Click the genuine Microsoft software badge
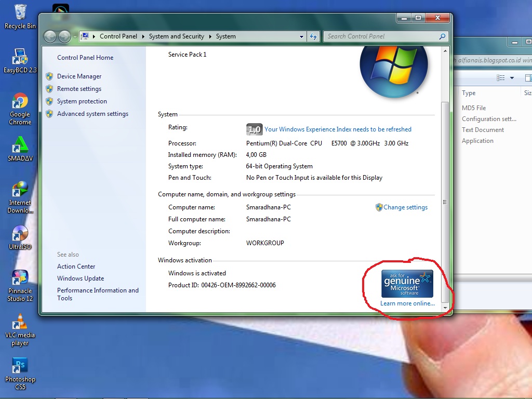This screenshot has height=399, width=532. (406, 283)
